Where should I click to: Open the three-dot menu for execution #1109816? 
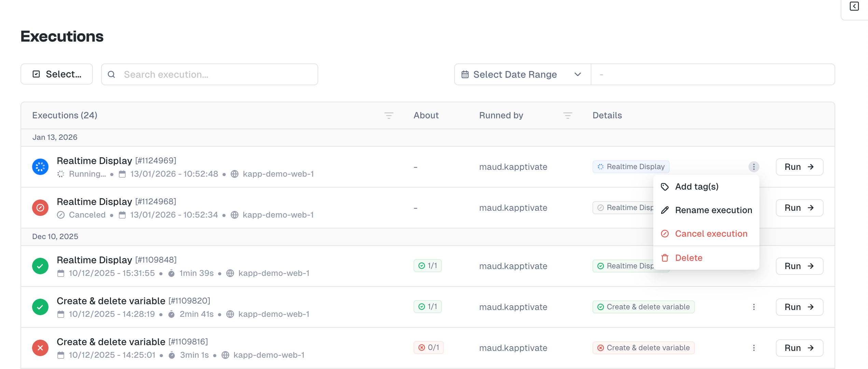(x=754, y=348)
